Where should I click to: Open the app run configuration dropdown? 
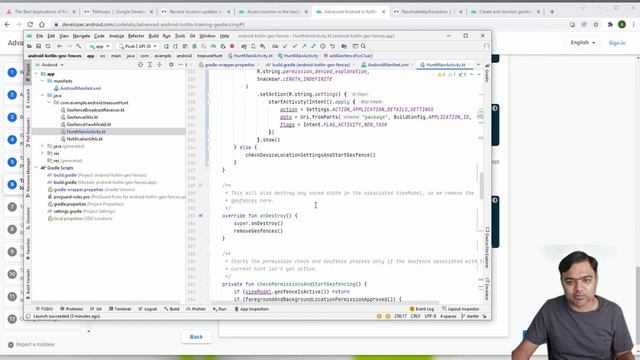[99, 46]
